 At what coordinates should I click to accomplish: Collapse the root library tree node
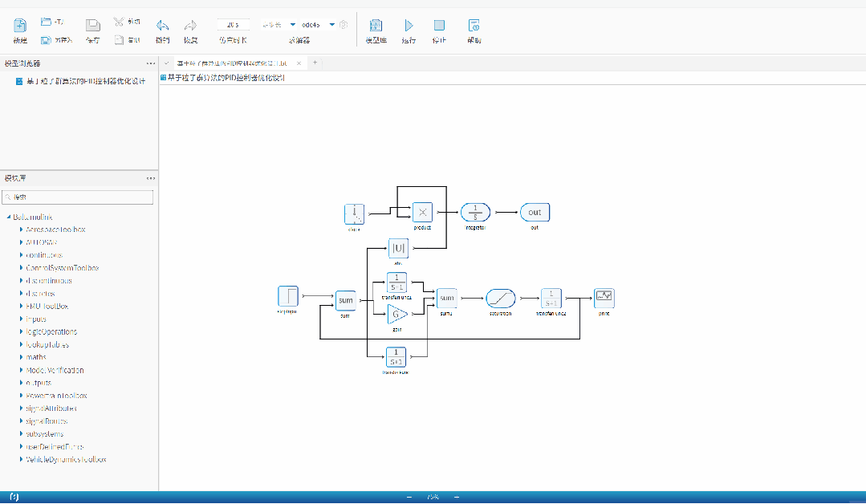pos(8,217)
